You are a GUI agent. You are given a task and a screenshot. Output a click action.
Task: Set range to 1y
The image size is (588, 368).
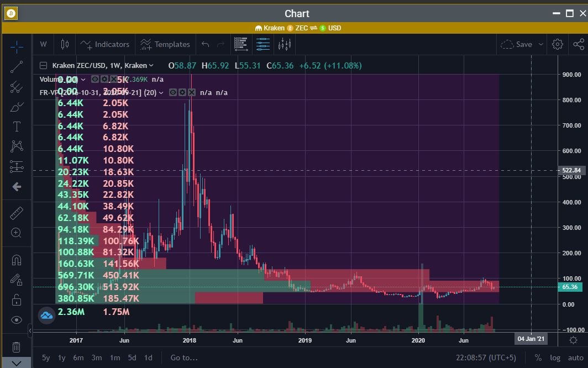coord(61,358)
